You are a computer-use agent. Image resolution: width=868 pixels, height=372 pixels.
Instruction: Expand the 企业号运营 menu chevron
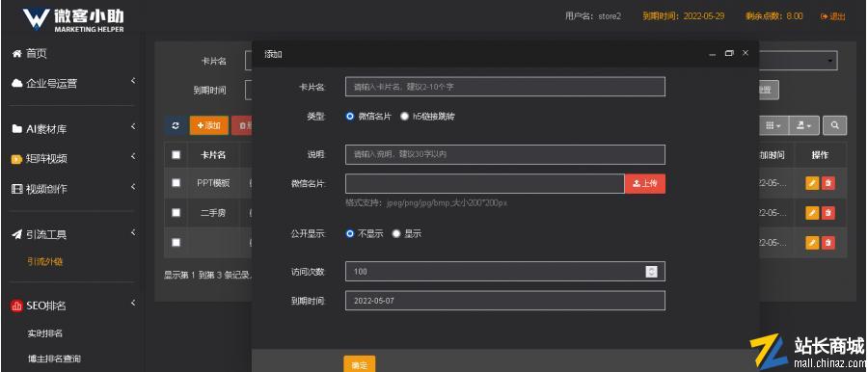point(133,81)
